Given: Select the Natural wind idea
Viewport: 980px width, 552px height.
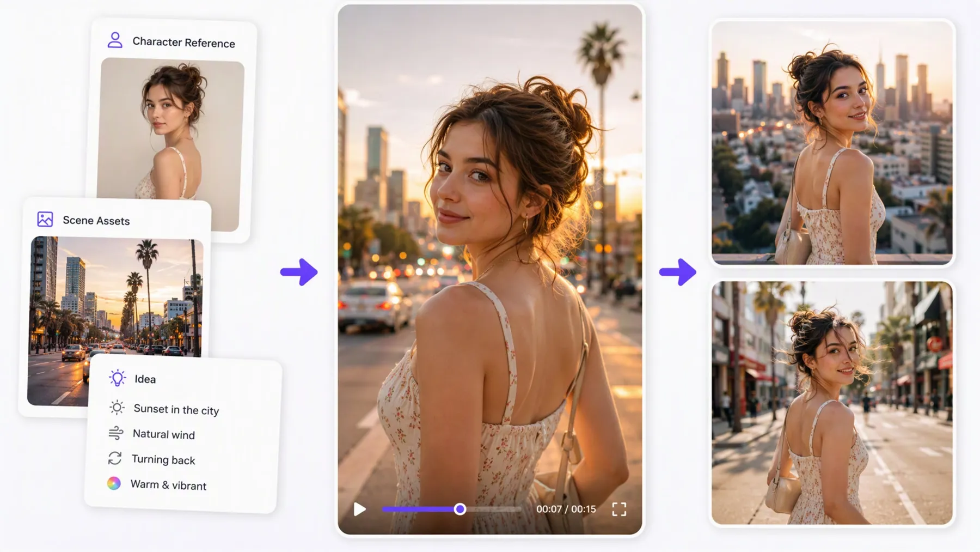Looking at the screenshot, I should click(164, 434).
